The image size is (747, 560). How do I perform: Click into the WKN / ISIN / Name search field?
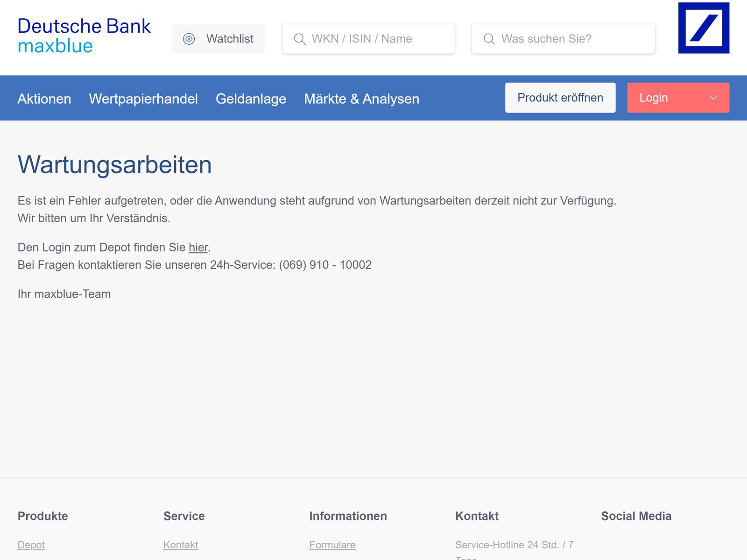tap(373, 39)
